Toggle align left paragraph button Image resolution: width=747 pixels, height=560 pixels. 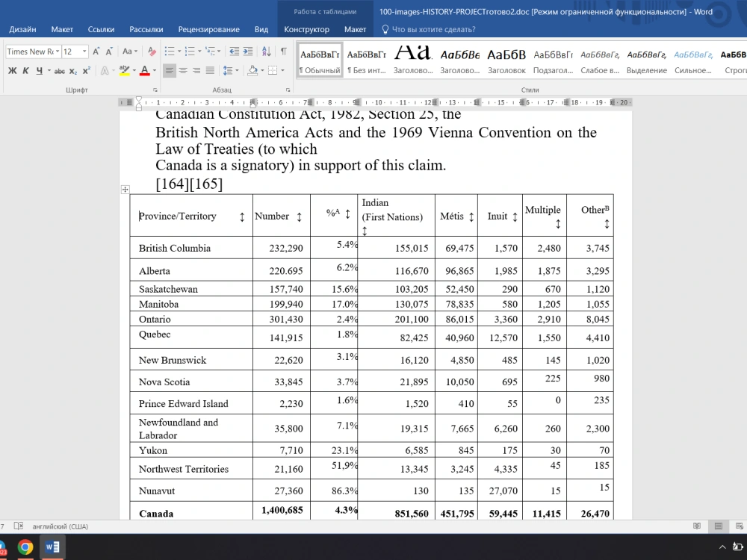pyautogui.click(x=169, y=71)
